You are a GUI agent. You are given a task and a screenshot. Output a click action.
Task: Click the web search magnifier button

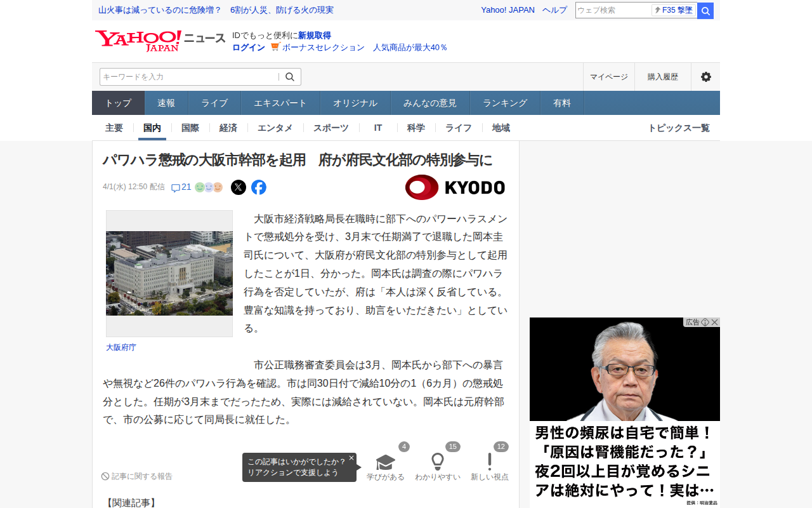tap(705, 10)
